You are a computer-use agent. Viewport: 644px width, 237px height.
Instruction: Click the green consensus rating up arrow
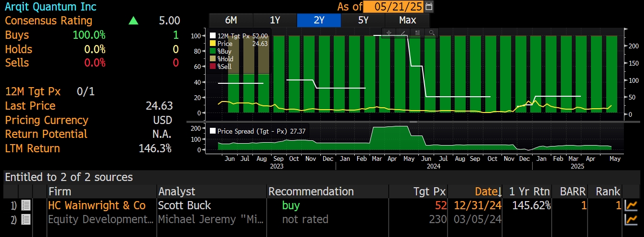point(133,21)
